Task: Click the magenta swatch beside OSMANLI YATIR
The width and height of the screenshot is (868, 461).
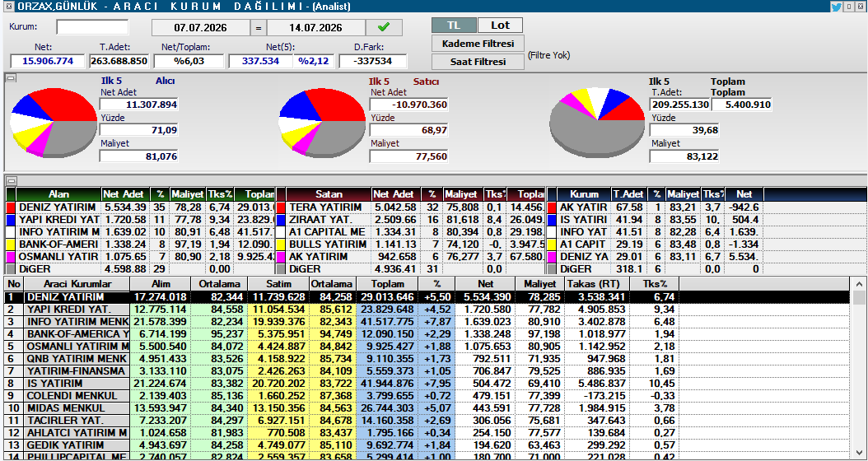Action: (11, 257)
